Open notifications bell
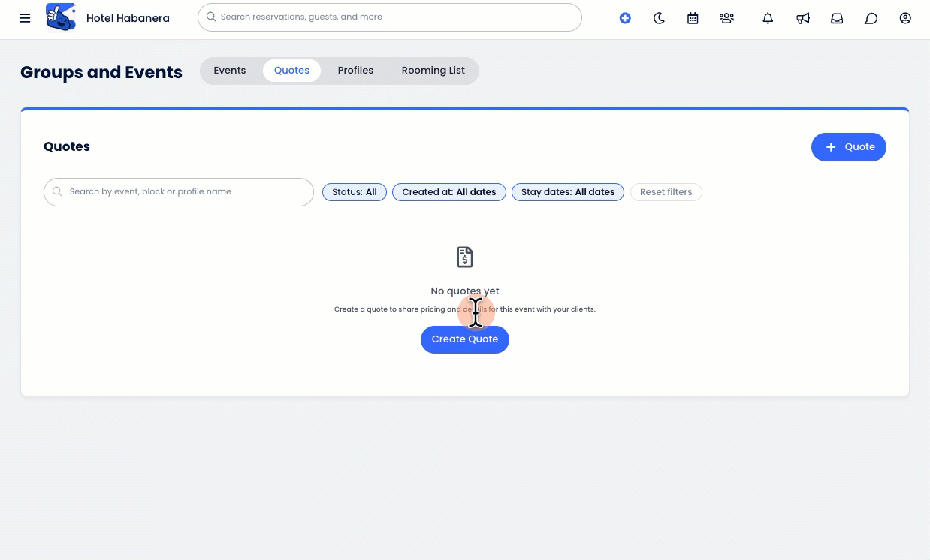 768,18
